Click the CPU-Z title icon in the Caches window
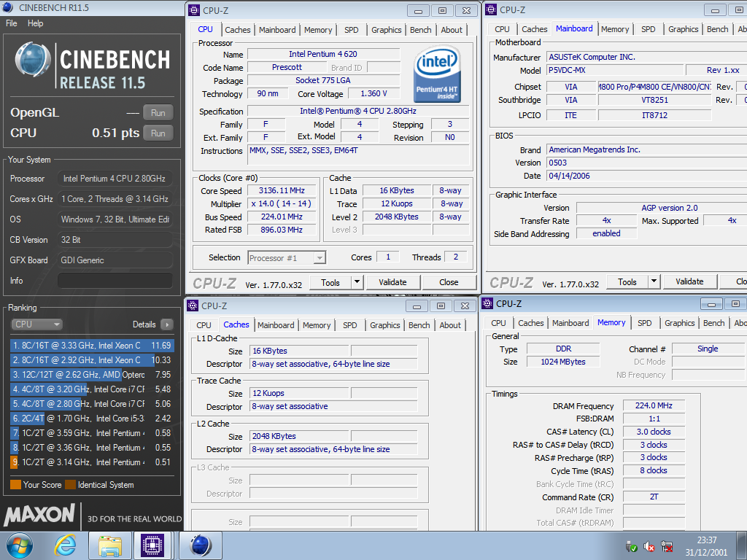Image resolution: width=747 pixels, height=560 pixels. click(193, 306)
